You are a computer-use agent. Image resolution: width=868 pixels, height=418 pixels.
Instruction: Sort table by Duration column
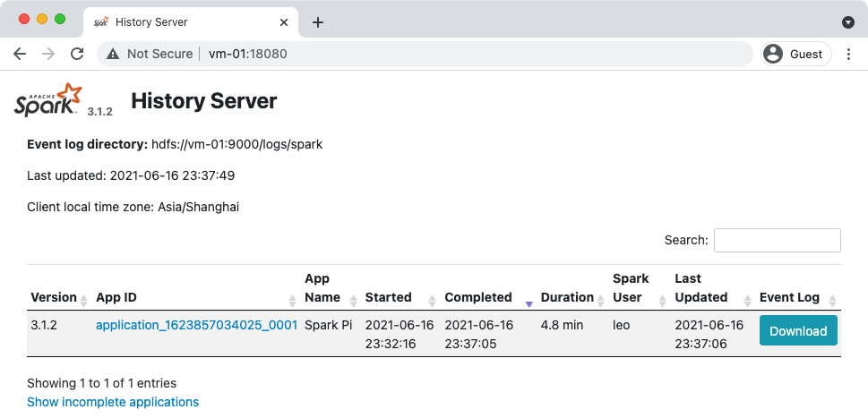pyautogui.click(x=567, y=297)
